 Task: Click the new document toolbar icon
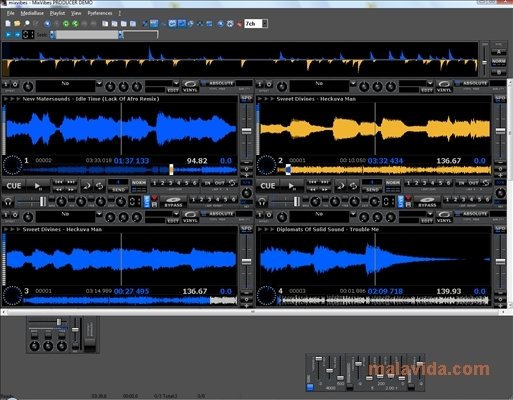click(8, 23)
